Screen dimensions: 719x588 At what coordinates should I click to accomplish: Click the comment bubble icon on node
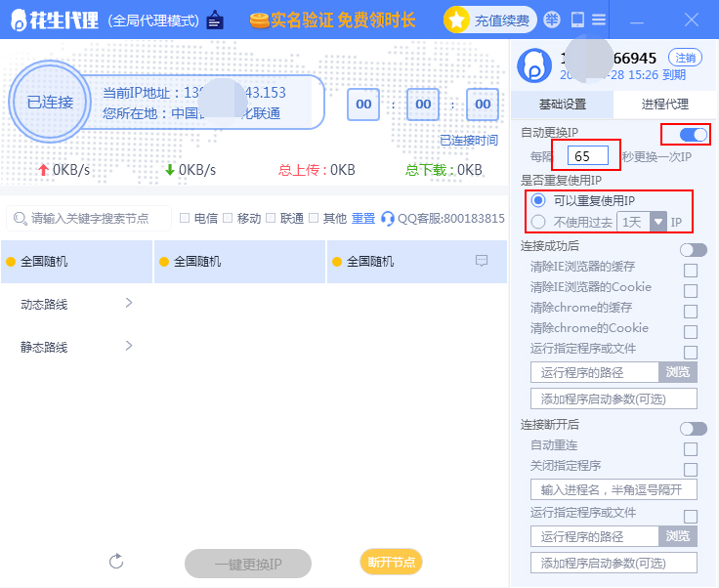coord(482,261)
